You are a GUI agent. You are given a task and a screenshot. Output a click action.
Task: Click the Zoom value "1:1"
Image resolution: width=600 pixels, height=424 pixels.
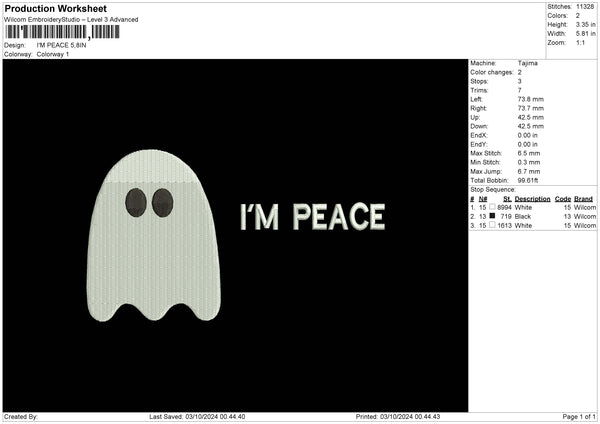580,42
